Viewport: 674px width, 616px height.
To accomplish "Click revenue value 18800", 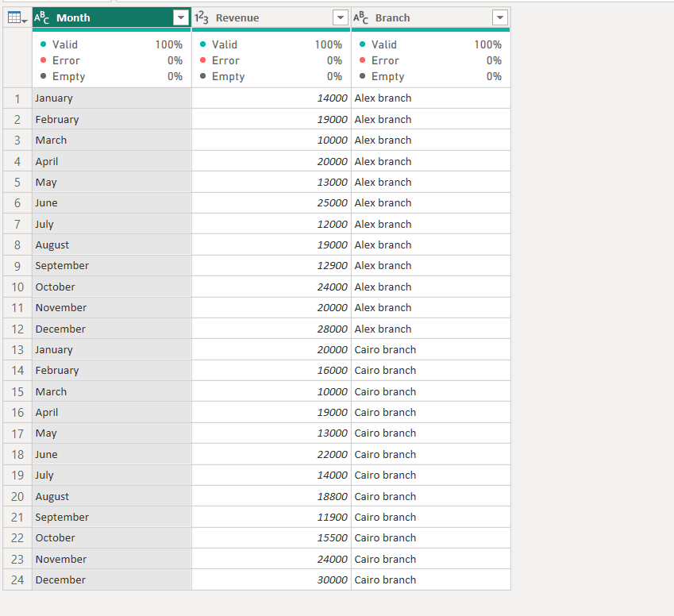I will [x=272, y=496].
